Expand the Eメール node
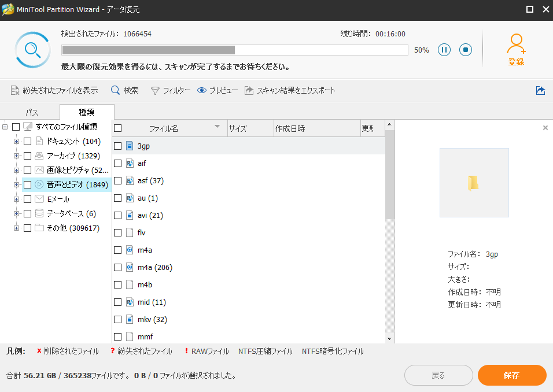 [16, 199]
